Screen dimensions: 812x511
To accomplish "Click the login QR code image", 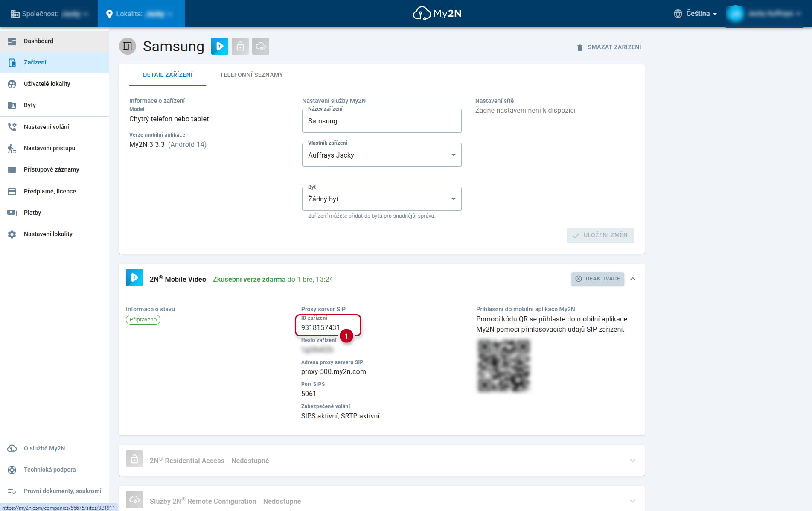I will [x=503, y=365].
